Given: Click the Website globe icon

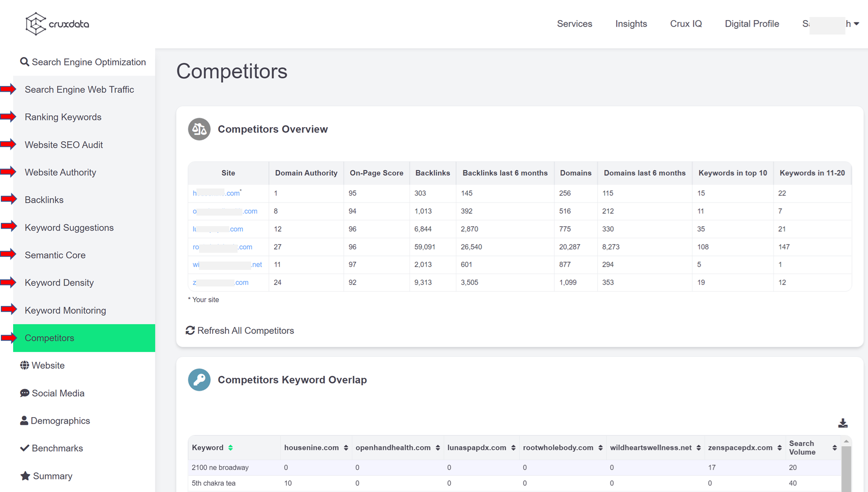Looking at the screenshot, I should pos(24,365).
